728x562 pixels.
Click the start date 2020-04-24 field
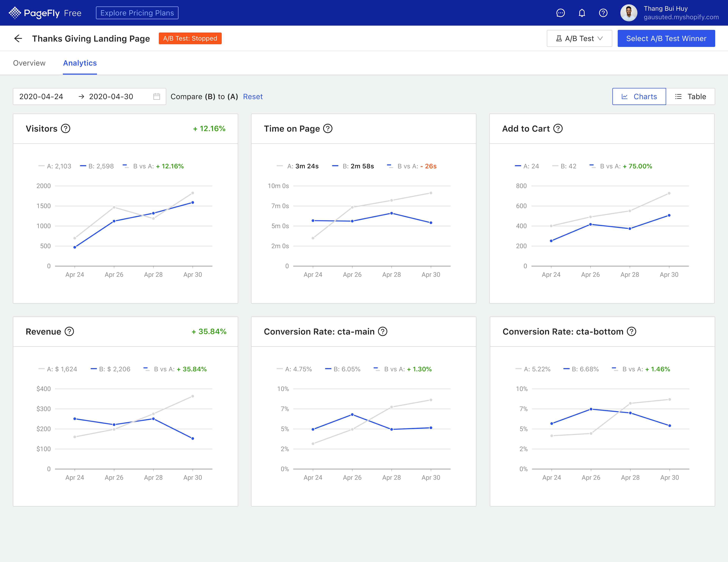tap(41, 97)
